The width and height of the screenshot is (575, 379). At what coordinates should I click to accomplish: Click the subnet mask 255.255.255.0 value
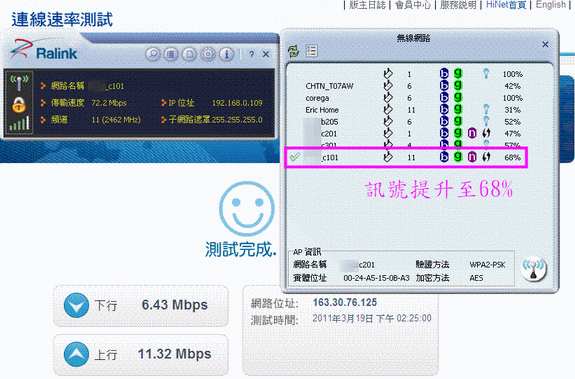click(237, 120)
